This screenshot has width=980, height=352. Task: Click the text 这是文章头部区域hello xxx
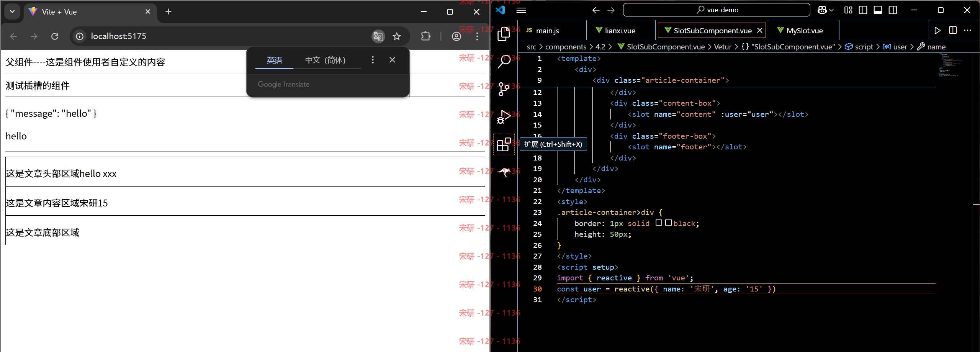click(61, 174)
